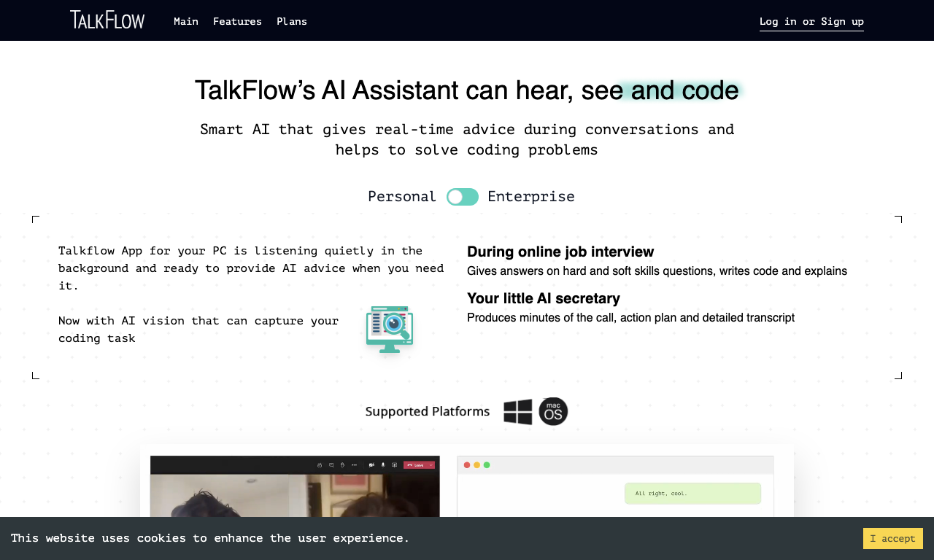Click the Windows platform icon
934x560 pixels.
pyautogui.click(x=518, y=412)
